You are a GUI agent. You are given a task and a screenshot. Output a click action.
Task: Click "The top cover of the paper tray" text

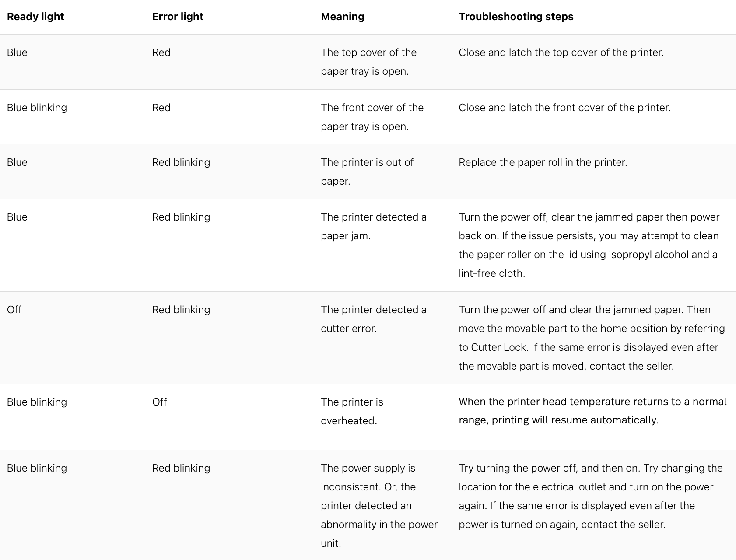[x=368, y=62]
